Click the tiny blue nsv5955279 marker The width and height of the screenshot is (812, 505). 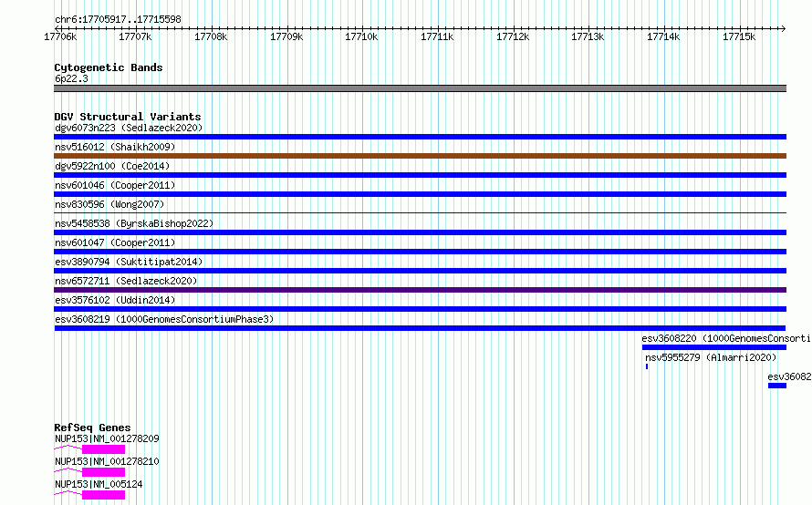pyautogui.click(x=646, y=366)
